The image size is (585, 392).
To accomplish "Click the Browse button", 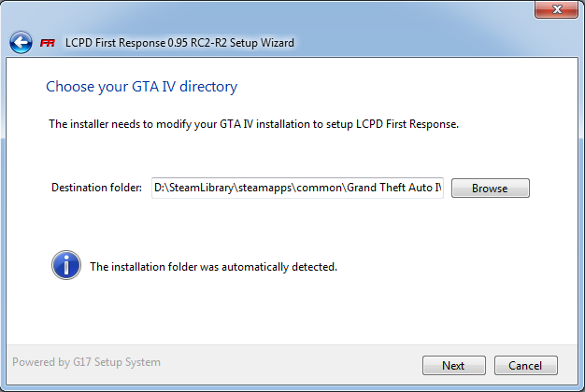I will 490,188.
